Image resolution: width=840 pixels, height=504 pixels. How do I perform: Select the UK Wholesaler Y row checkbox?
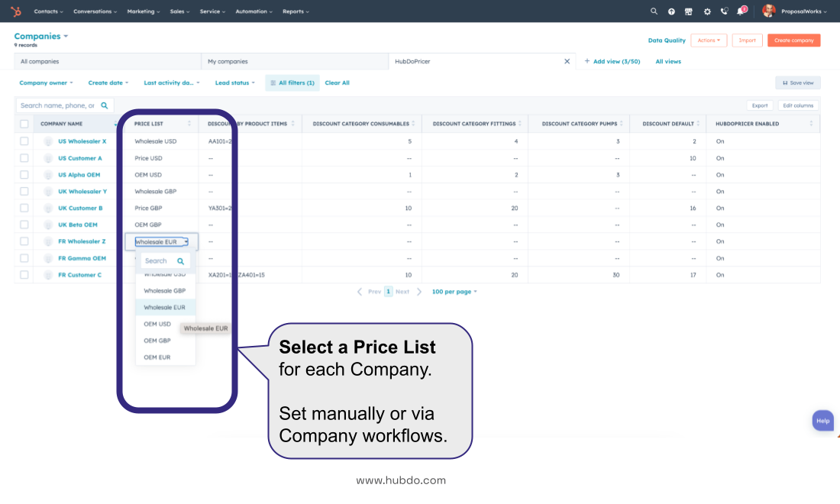click(24, 191)
